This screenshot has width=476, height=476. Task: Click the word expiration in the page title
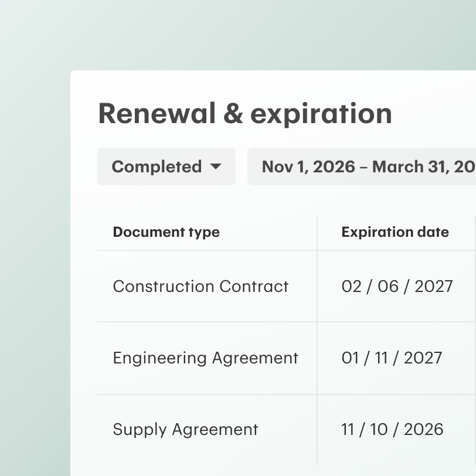[321, 114]
